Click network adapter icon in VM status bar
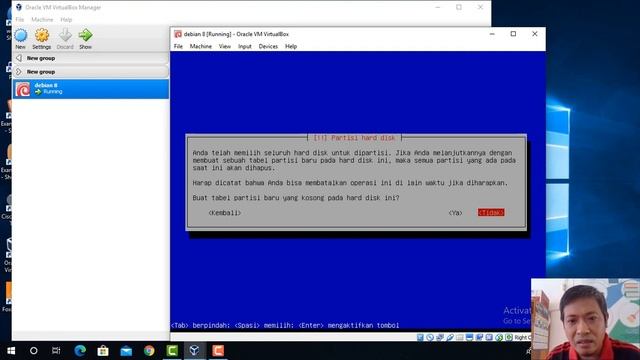Screen dimensions: 640x360 (440, 338)
